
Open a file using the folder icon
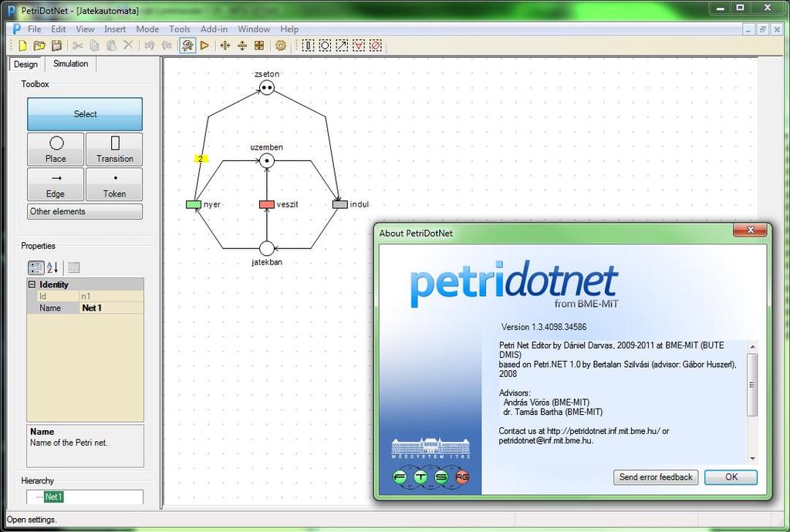[39, 45]
